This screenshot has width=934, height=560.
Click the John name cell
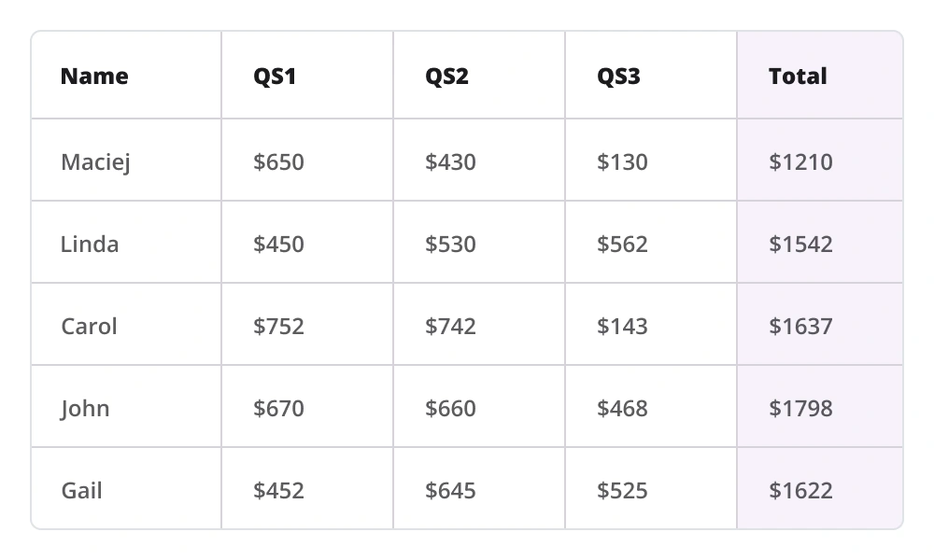click(x=85, y=409)
